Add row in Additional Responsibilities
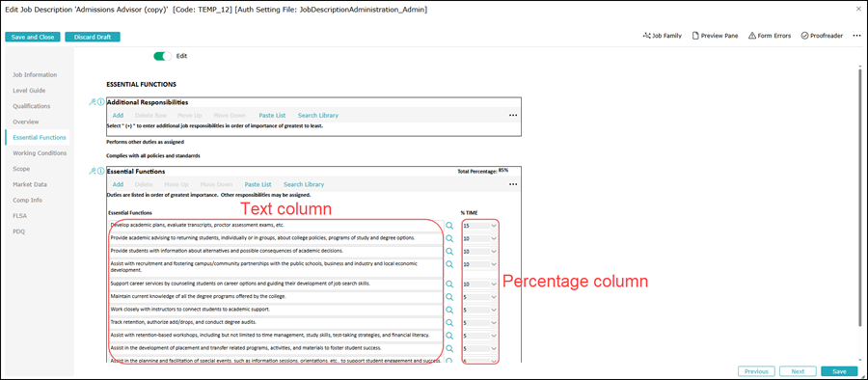The image size is (868, 380). coord(118,115)
